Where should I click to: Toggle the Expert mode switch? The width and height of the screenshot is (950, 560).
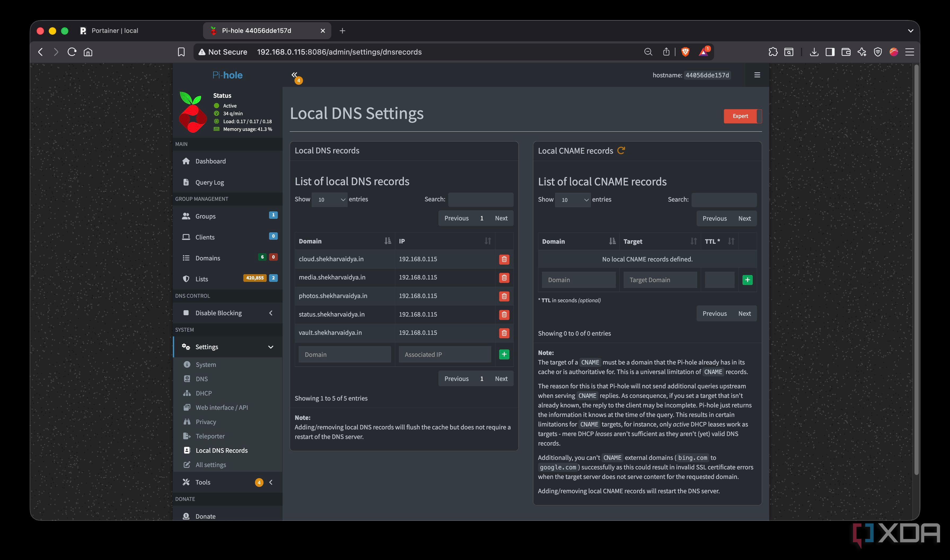[742, 116]
